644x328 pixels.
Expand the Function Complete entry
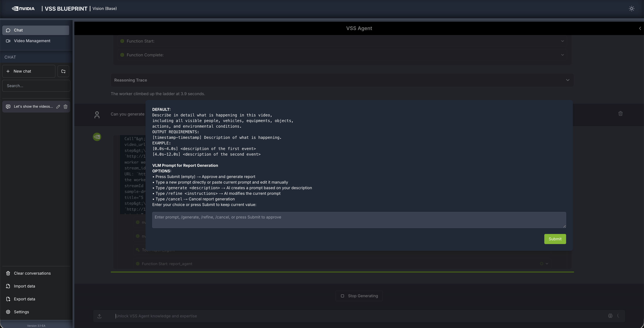[563, 55]
